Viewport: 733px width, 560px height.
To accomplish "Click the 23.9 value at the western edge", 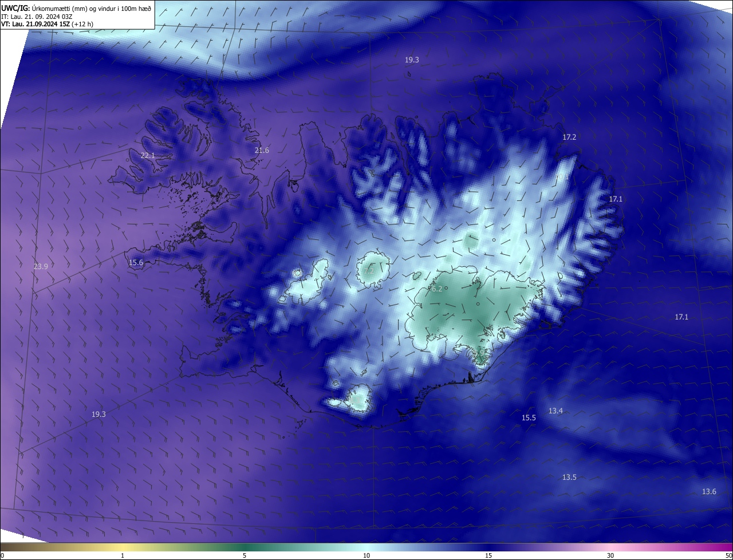I will coord(41,266).
